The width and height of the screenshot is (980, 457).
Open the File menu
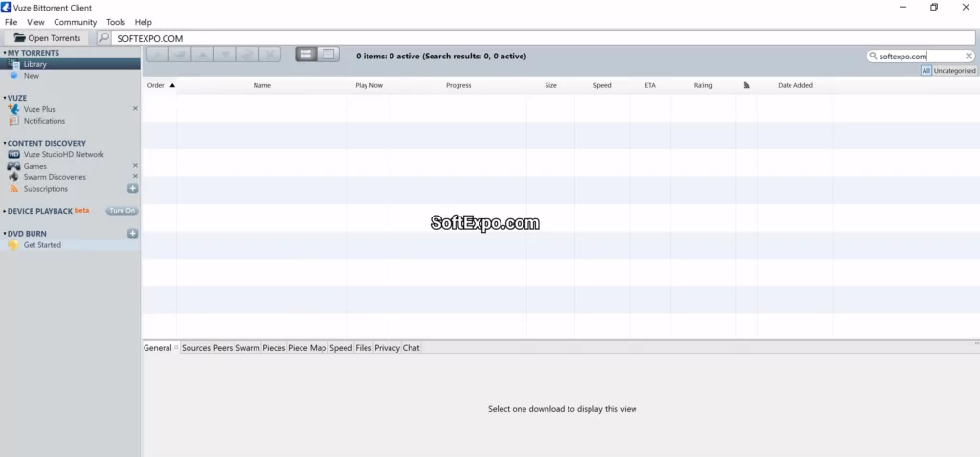click(x=11, y=22)
